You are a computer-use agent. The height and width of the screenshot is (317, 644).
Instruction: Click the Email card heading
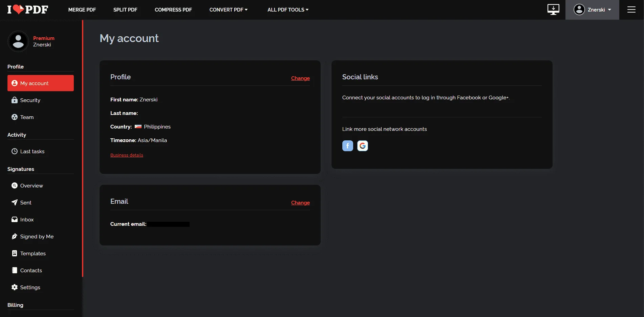pyautogui.click(x=119, y=201)
